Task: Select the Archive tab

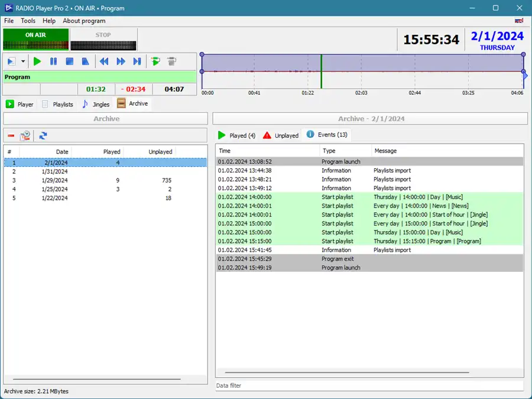Action: [132, 103]
